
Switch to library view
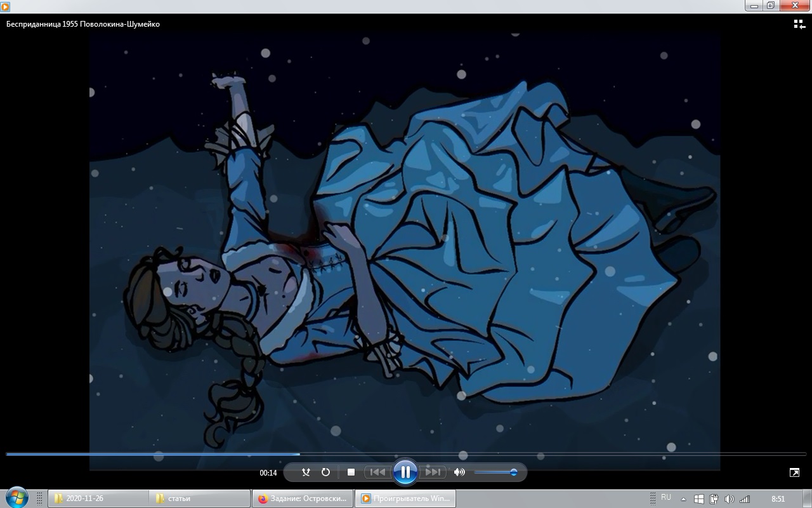point(799,24)
